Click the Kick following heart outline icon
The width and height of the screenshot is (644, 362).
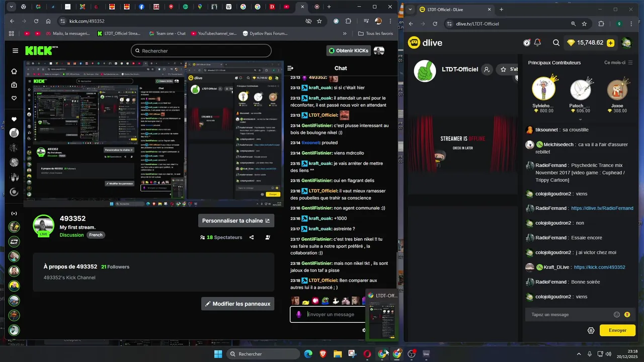(x=14, y=98)
